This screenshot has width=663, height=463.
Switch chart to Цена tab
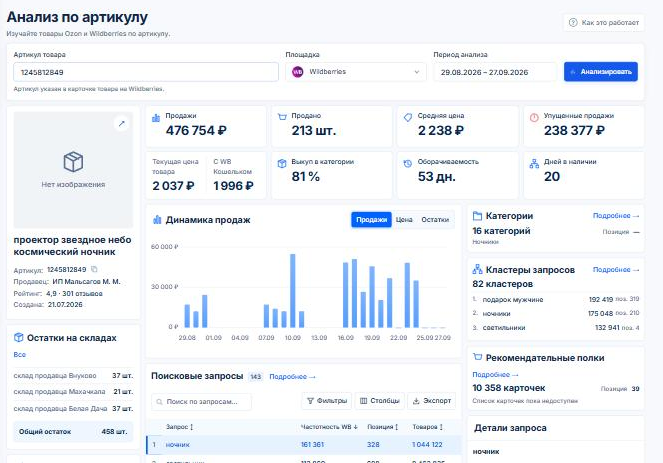pos(404,220)
